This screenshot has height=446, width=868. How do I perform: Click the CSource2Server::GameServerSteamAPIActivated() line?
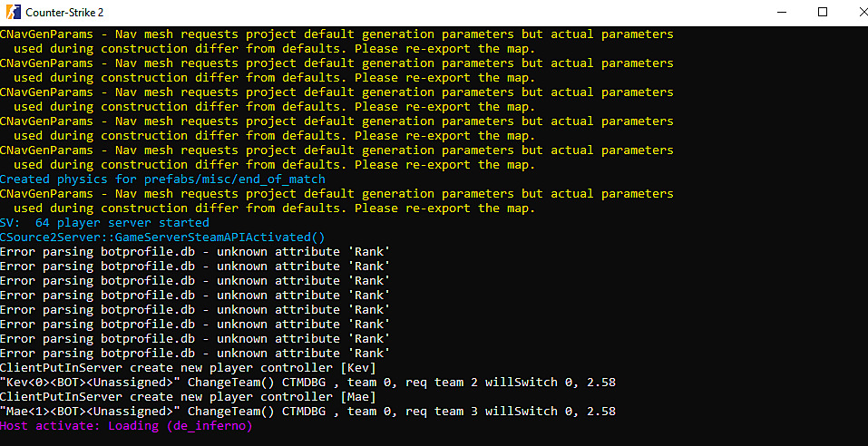tap(162, 238)
